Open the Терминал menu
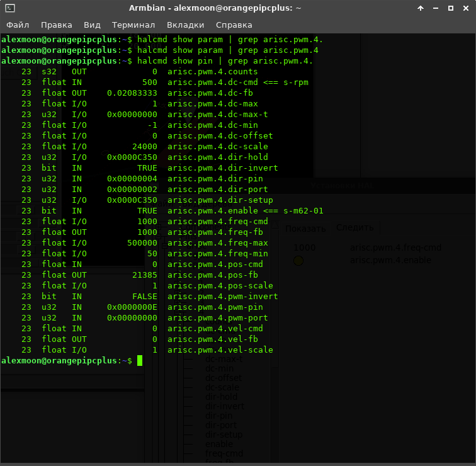 coord(133,25)
